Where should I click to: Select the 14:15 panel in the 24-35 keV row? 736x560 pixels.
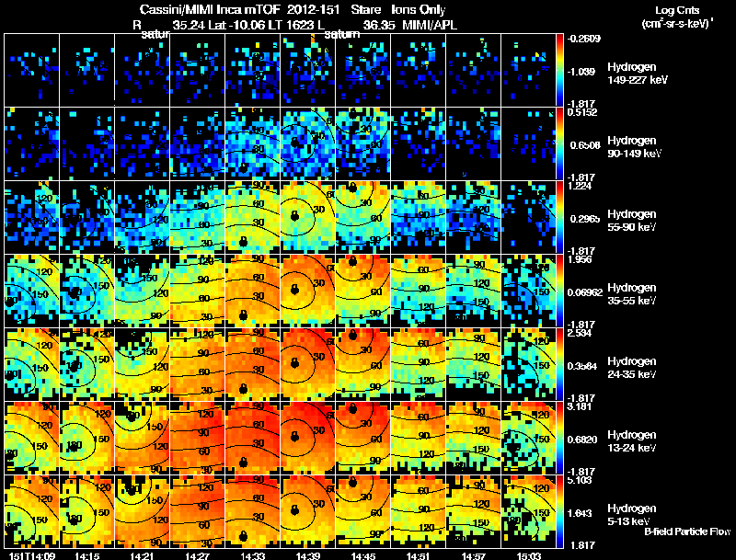click(86, 365)
